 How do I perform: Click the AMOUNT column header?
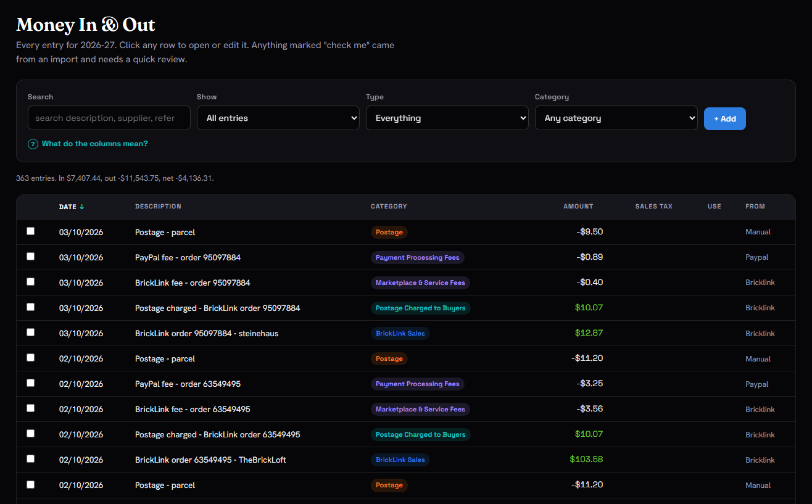tap(578, 206)
